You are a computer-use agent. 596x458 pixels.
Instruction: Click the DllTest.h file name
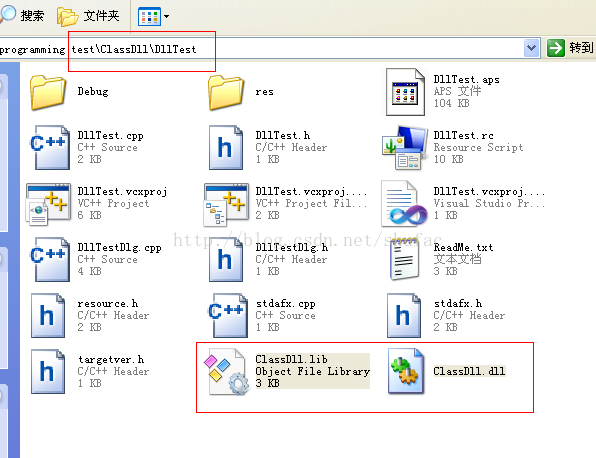[x=282, y=136]
